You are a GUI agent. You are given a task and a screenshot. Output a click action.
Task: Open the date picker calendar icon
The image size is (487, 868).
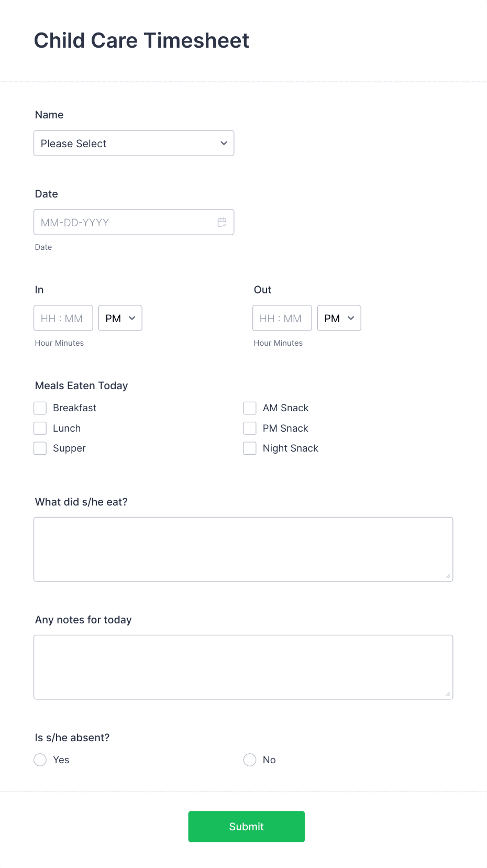click(x=222, y=222)
